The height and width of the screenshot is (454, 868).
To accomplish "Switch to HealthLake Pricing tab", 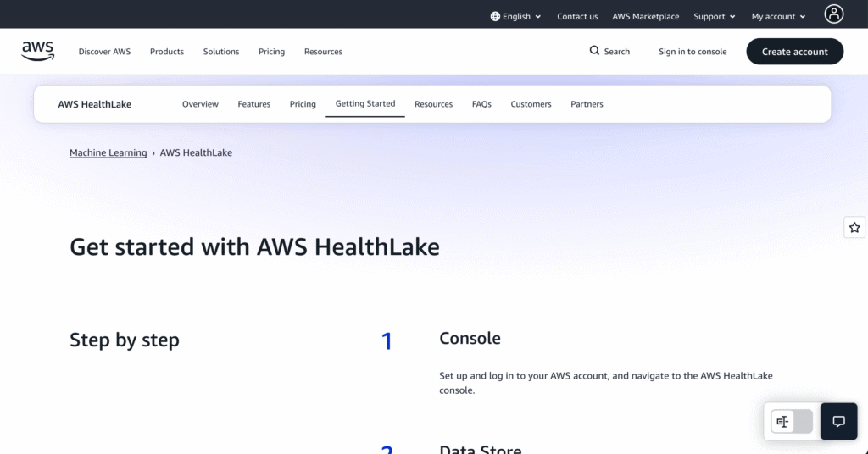I will [303, 104].
